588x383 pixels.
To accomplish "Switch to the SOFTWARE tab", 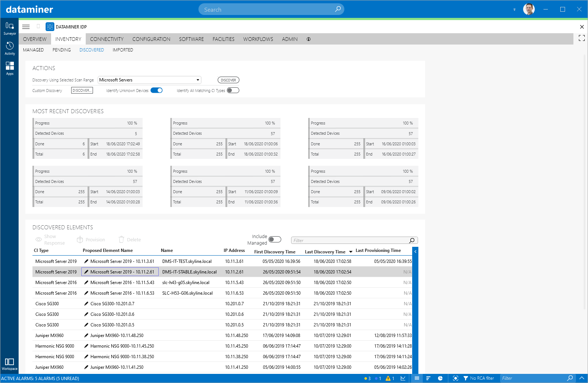I will (192, 39).
